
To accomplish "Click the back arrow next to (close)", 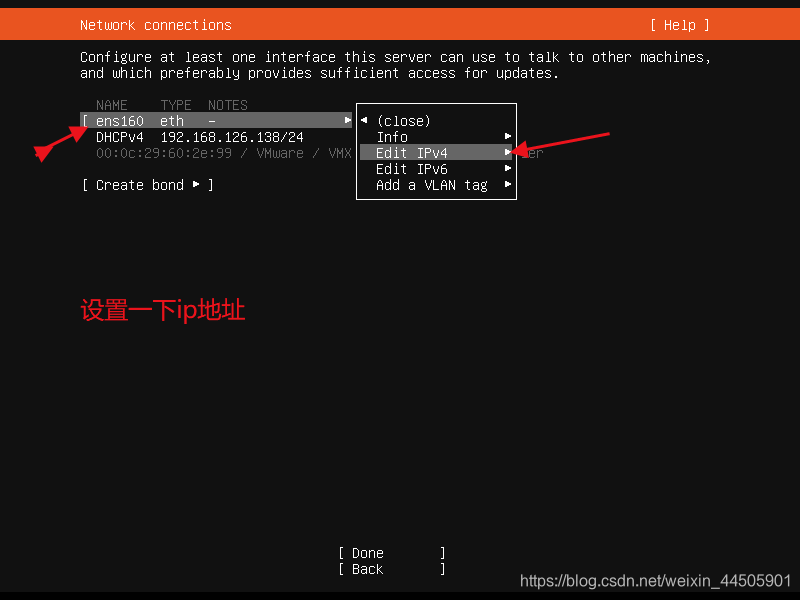I will pos(364,120).
